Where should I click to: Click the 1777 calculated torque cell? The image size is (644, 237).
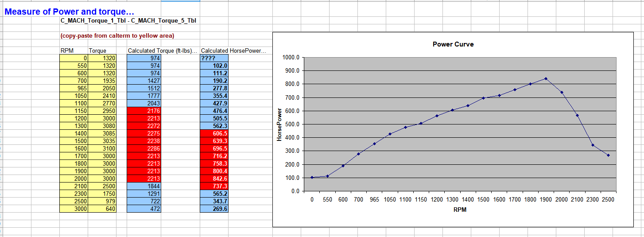coord(144,96)
